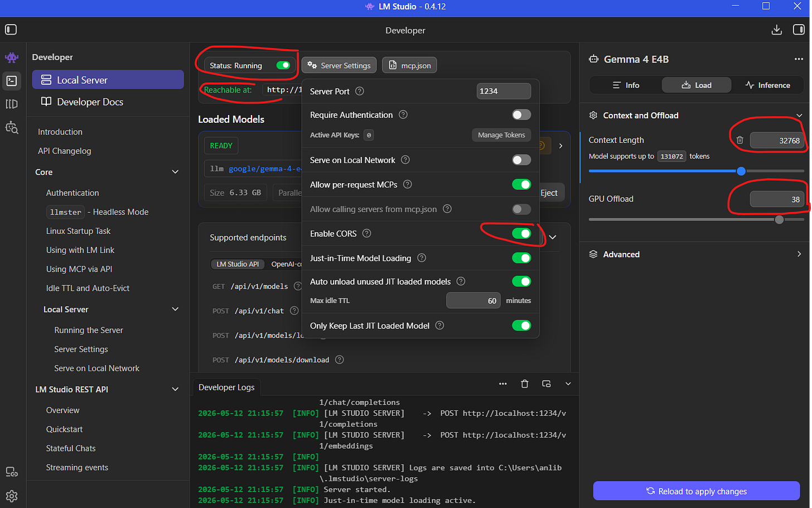This screenshot has width=812, height=508.
Task: Toggle the right sidebar panel icon
Action: [799, 30]
